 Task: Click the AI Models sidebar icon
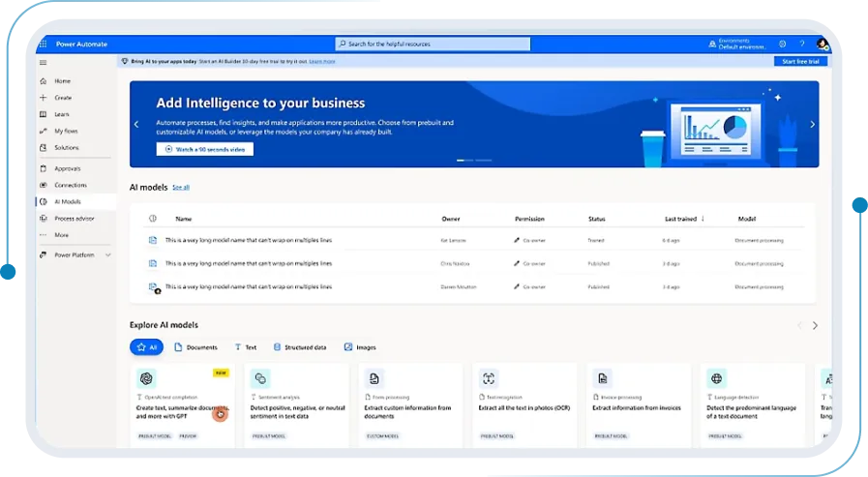click(44, 201)
